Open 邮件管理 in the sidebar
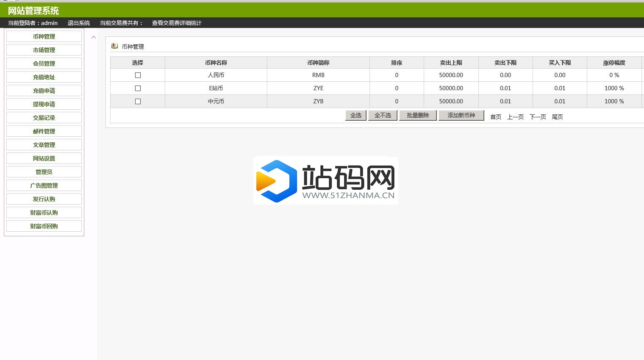 point(44,131)
